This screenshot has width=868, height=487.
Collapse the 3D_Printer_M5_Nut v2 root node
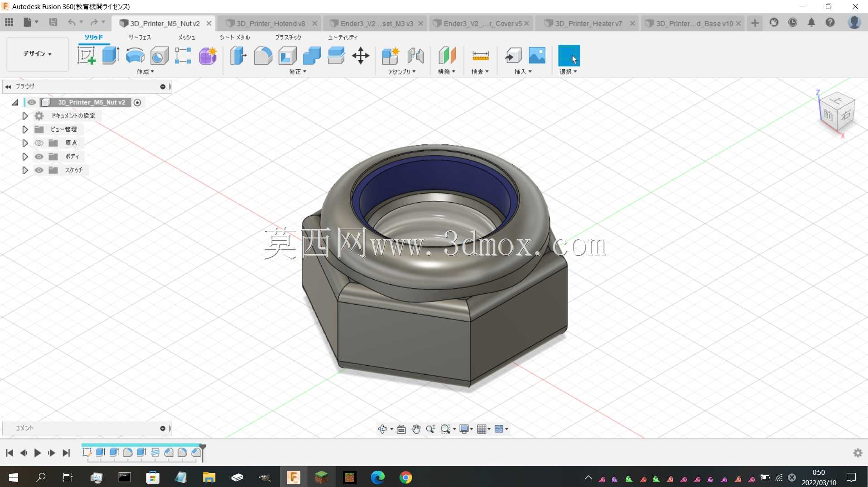[x=15, y=102]
